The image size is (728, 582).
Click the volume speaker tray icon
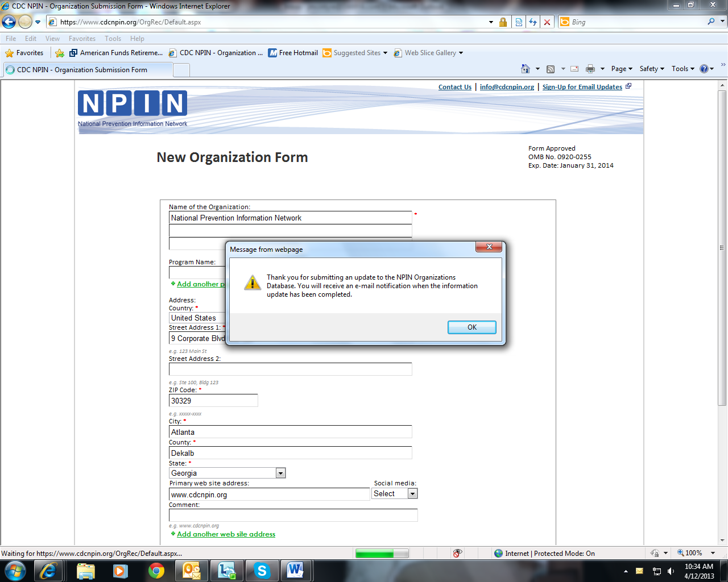[x=671, y=571]
